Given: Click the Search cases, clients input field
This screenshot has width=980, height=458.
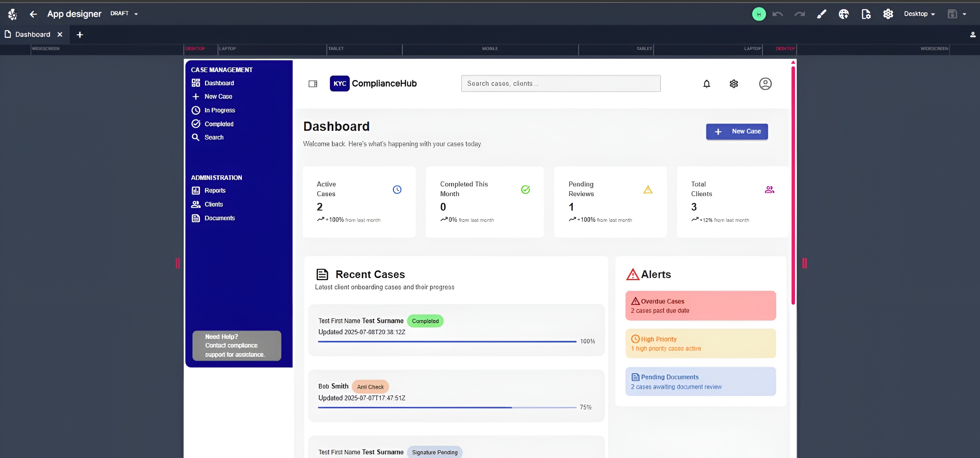Looking at the screenshot, I should (x=560, y=84).
